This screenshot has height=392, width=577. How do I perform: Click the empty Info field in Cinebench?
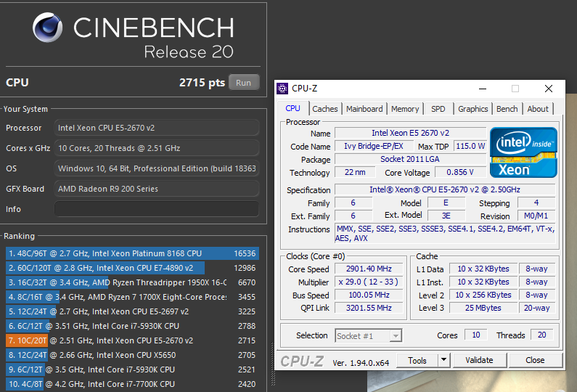point(157,209)
